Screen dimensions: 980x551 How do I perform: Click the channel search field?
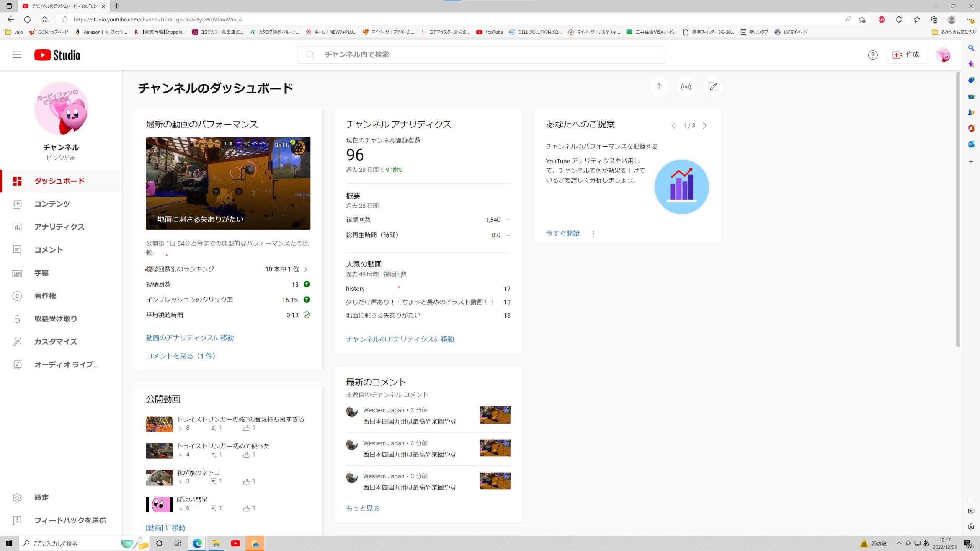481,55
